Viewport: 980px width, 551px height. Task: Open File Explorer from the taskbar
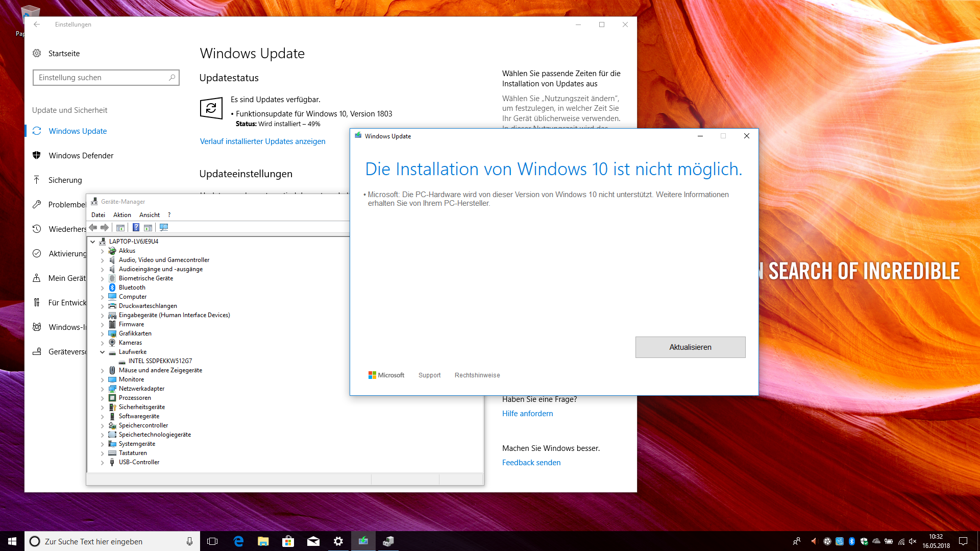[263, 541]
